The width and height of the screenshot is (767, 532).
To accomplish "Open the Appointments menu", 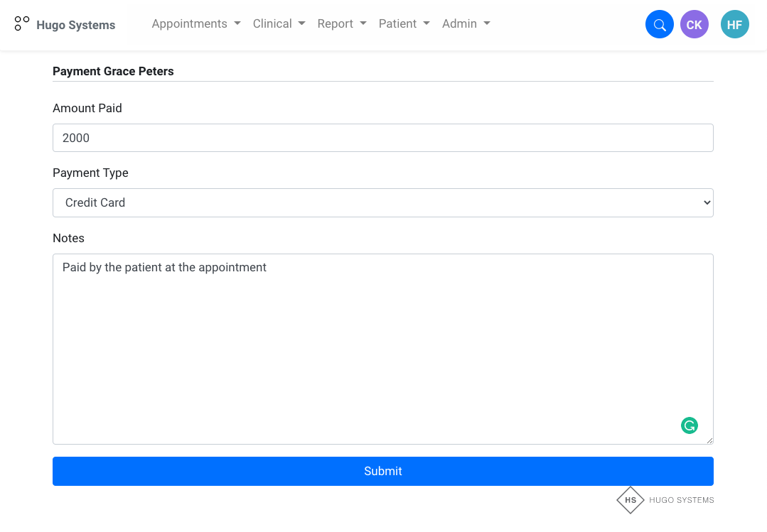I will tap(196, 23).
